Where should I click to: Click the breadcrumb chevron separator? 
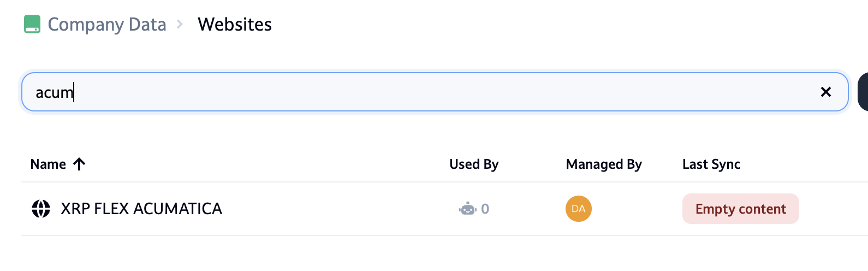pos(180,25)
